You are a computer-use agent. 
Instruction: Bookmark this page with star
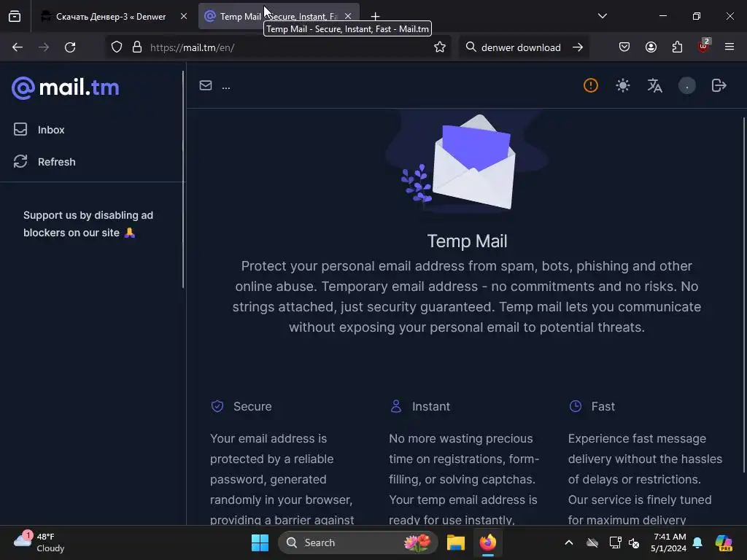[440, 47]
